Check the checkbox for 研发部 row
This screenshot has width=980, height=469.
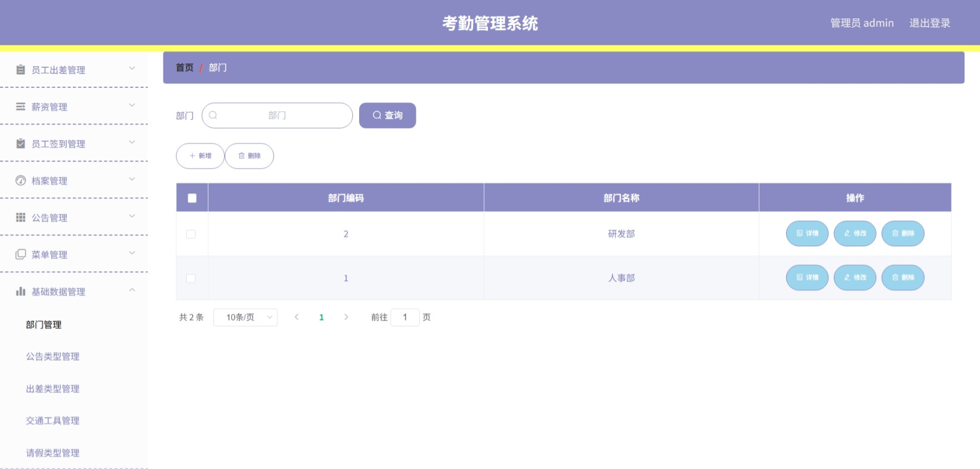point(191,234)
